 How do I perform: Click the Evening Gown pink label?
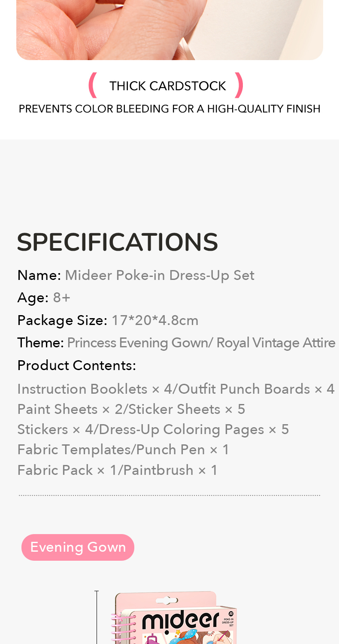[x=78, y=547]
